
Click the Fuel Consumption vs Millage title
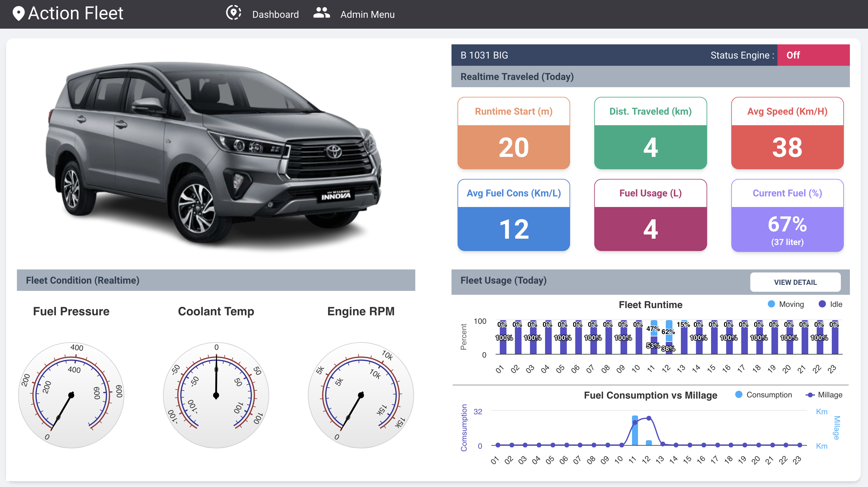[x=650, y=395]
